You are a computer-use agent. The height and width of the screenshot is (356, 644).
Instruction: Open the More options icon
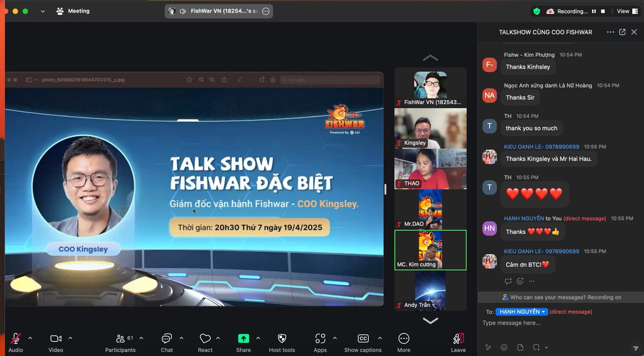coord(404,338)
